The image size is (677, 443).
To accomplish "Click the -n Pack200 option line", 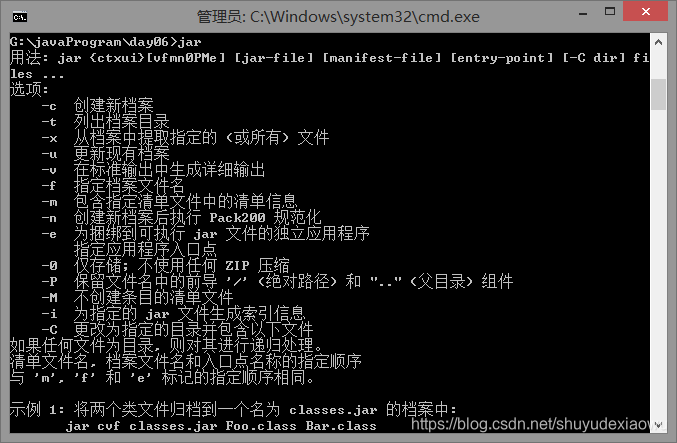I will pyautogui.click(x=181, y=218).
